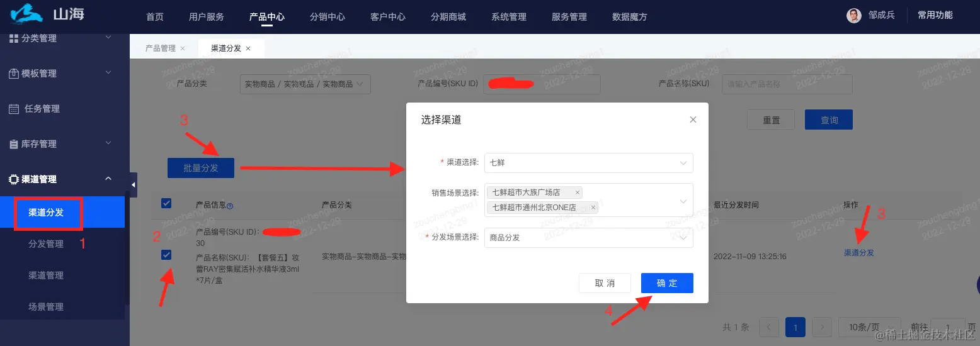Viewport: 980px width, 346px height.
Task: Open the 10条/页 page size dropdown
Action: point(870,327)
